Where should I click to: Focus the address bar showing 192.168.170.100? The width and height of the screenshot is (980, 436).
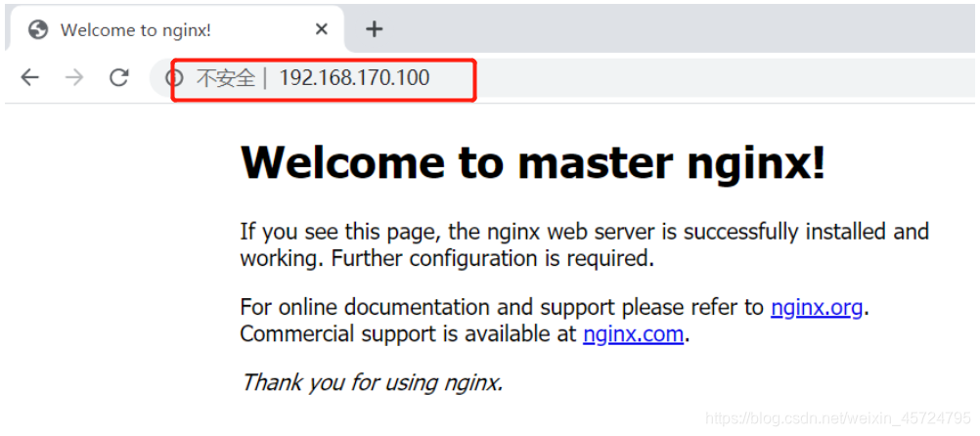[x=562, y=78]
